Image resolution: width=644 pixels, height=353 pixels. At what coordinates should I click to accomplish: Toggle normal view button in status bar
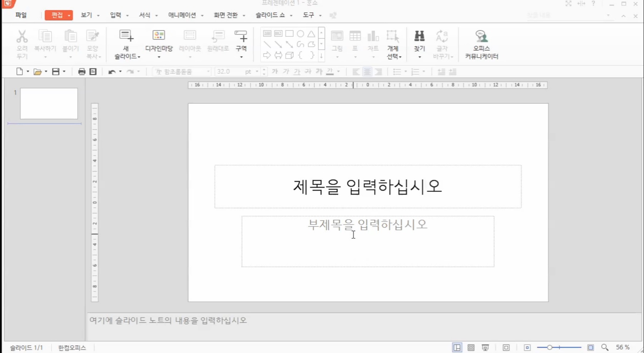click(457, 348)
